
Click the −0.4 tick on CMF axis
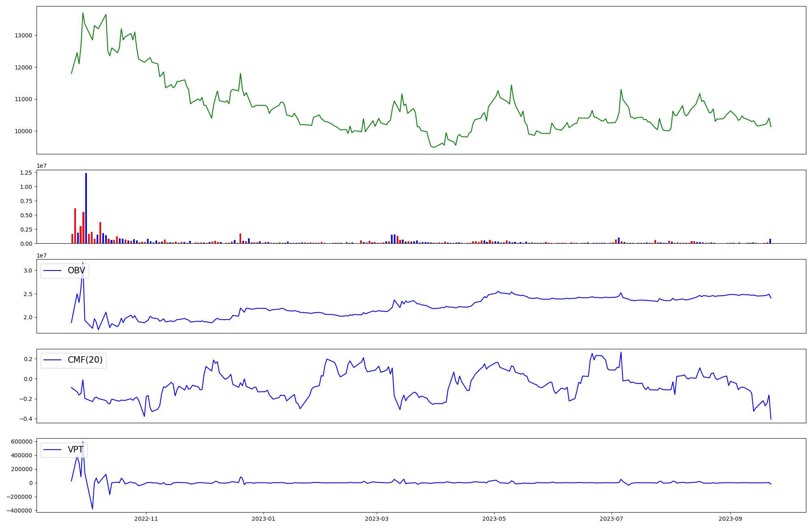point(26,419)
